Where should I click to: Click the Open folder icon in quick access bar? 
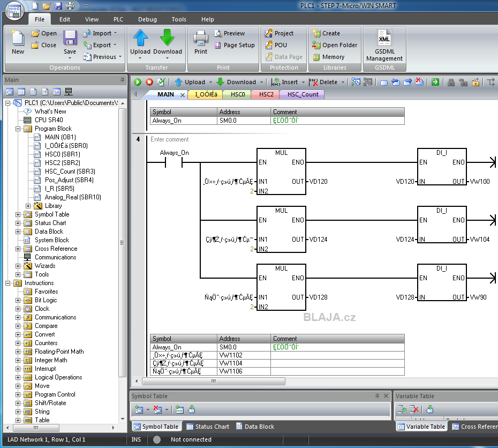pos(47,6)
